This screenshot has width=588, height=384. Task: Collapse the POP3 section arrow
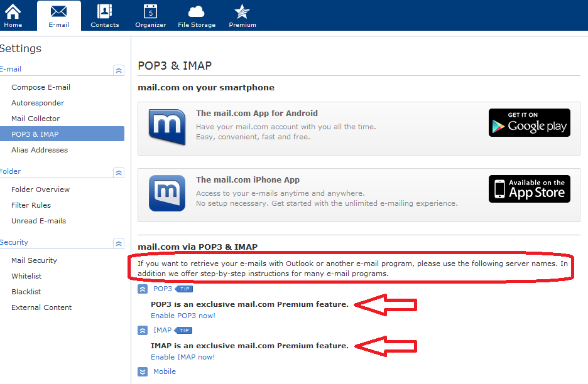coord(143,289)
